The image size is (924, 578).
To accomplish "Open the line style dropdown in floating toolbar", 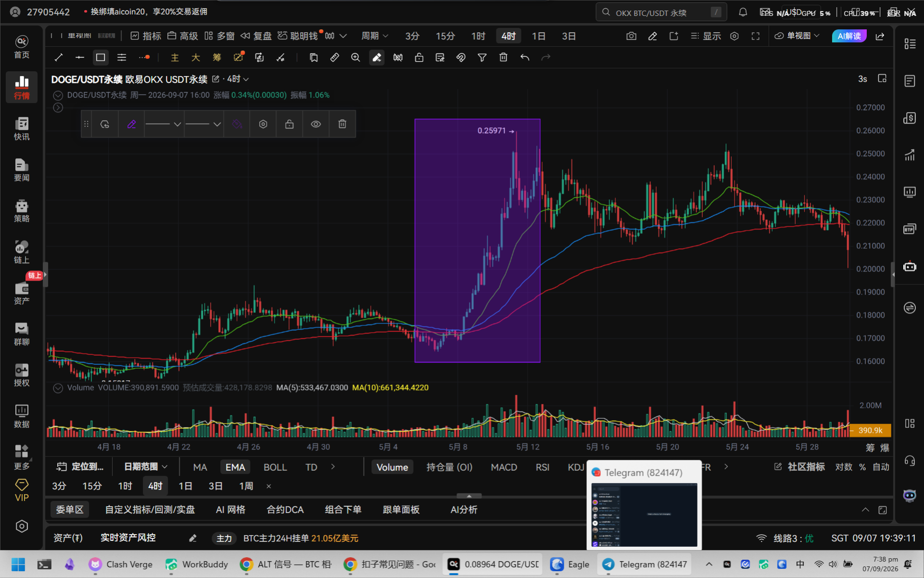I will coord(164,124).
